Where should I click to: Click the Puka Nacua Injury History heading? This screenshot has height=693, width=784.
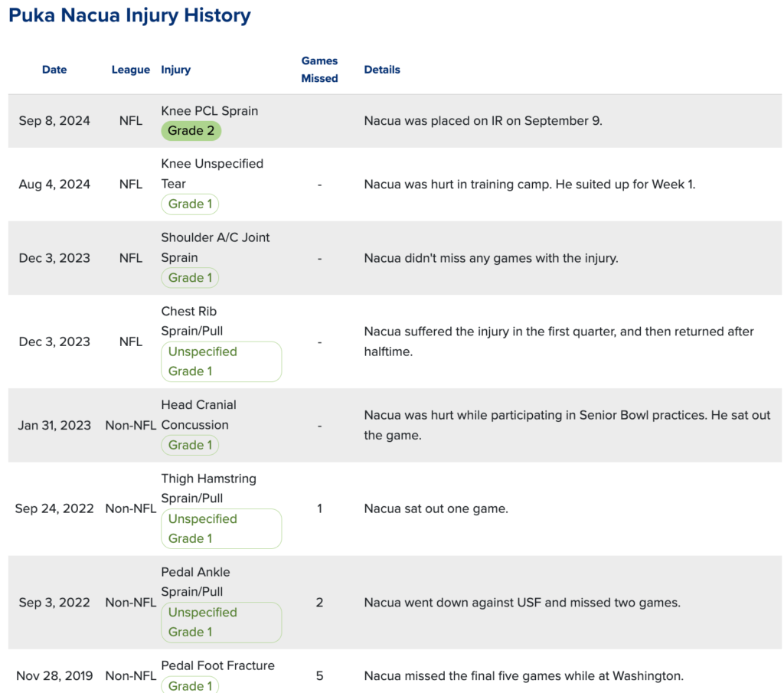[129, 15]
